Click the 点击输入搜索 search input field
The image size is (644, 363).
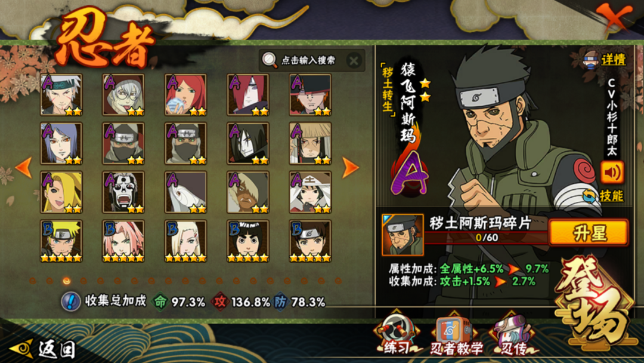point(308,60)
